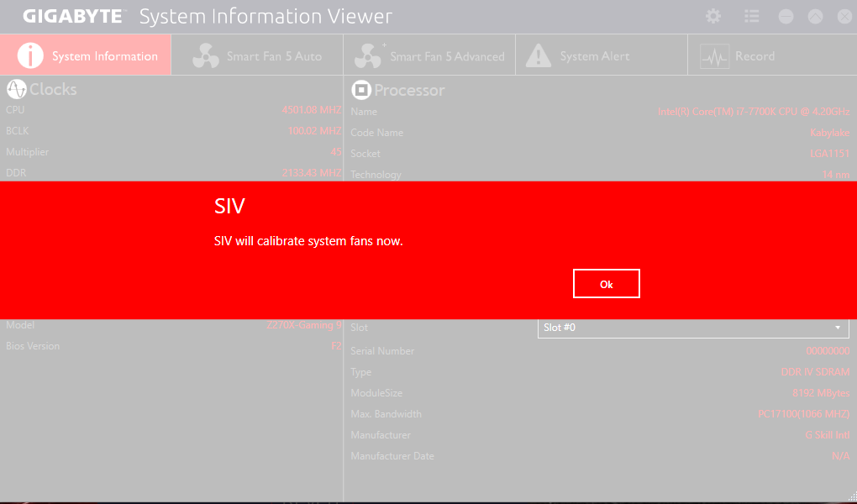Select the Manufacturer Date value N/A
Viewport: 857px width, 504px height.
point(840,456)
